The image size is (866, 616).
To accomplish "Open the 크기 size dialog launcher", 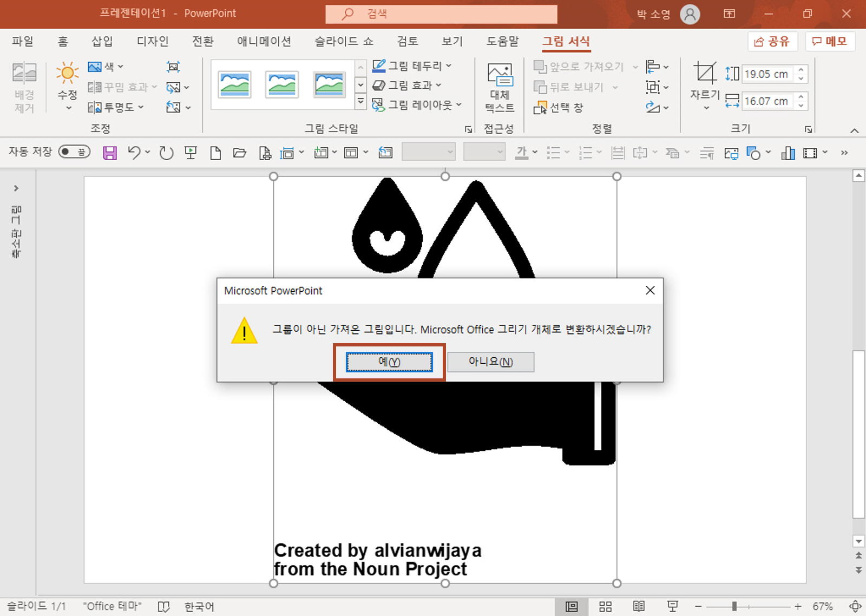I will 808,129.
